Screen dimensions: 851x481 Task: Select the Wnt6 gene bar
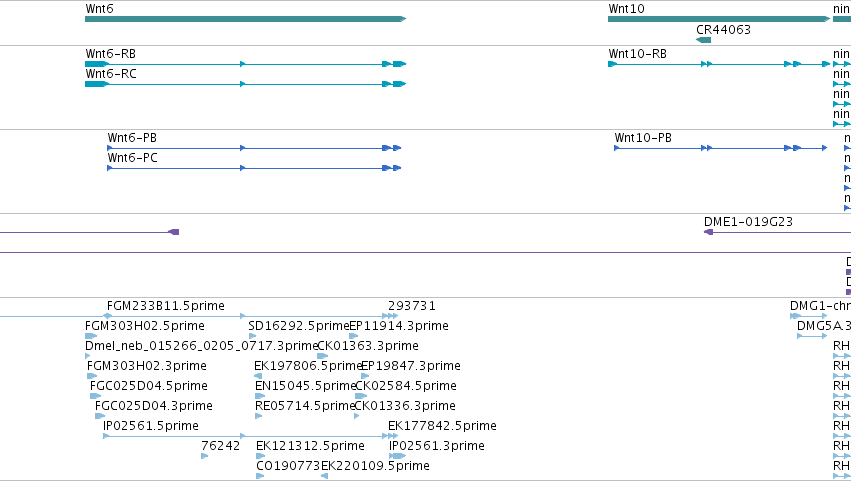point(245,19)
